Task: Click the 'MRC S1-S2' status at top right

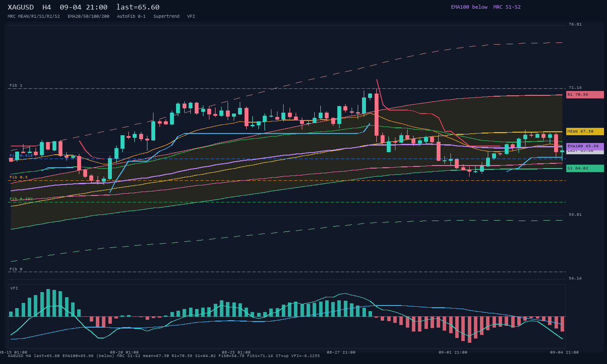Action: [507, 7]
